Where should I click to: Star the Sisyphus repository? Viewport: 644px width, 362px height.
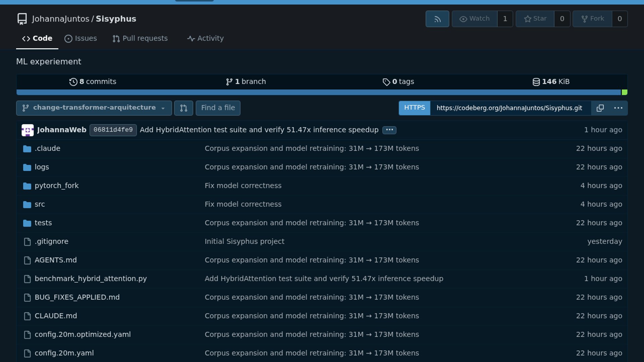pyautogui.click(x=535, y=19)
